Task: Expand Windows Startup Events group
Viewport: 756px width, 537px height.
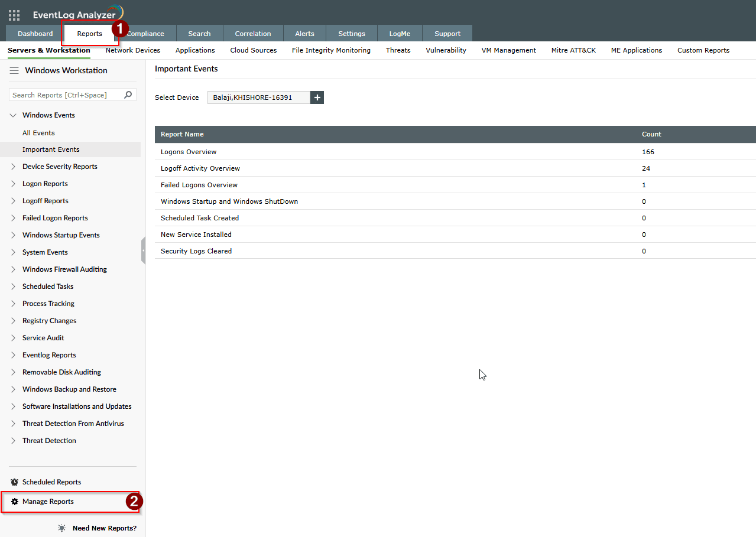Action: tap(13, 235)
